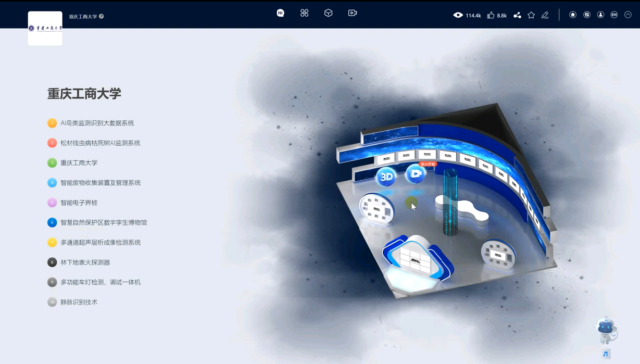The width and height of the screenshot is (640, 364).
Task: Open the user profile icon
Action: coord(600,15)
